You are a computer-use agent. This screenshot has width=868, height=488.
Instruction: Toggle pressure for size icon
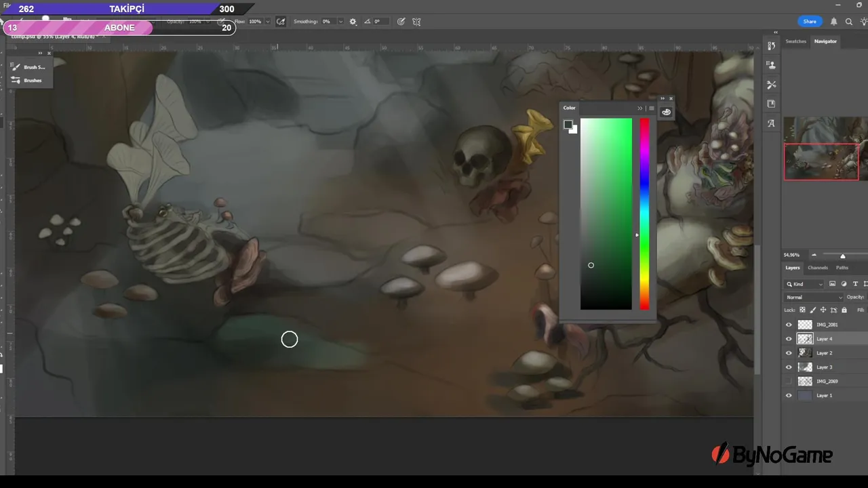(x=401, y=22)
